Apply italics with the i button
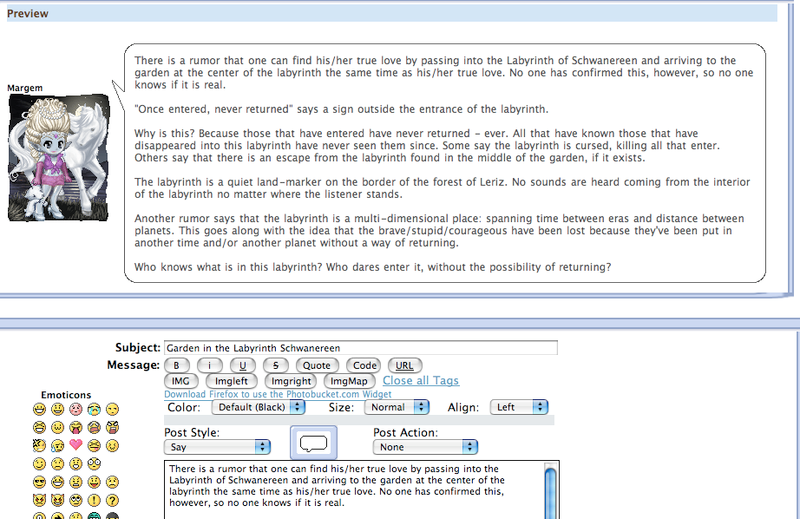Image resolution: width=800 pixels, height=519 pixels. pos(210,365)
